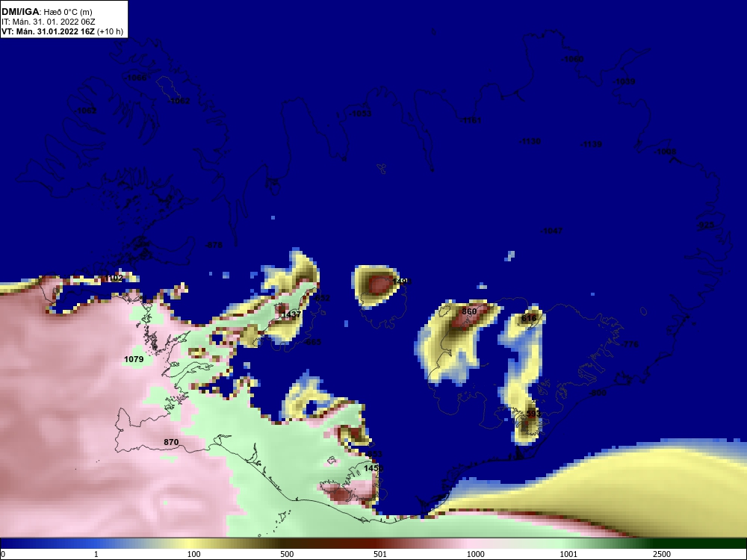Select the -1060 map label
The image size is (747, 560).
[x=572, y=59]
